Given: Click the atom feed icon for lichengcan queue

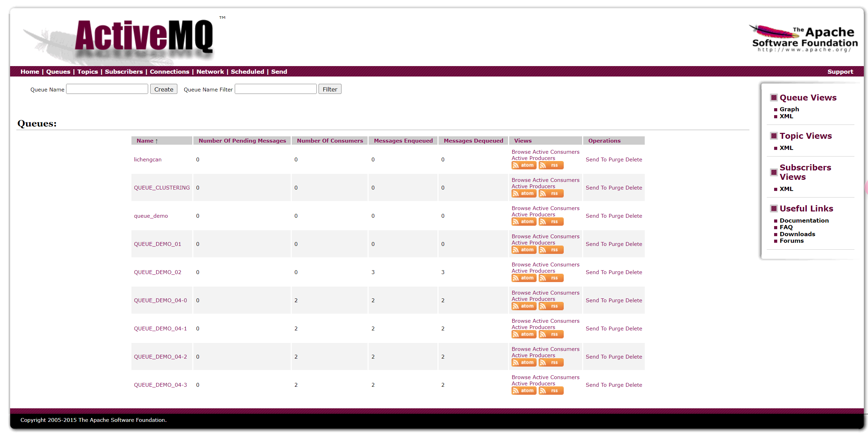Looking at the screenshot, I should [524, 166].
